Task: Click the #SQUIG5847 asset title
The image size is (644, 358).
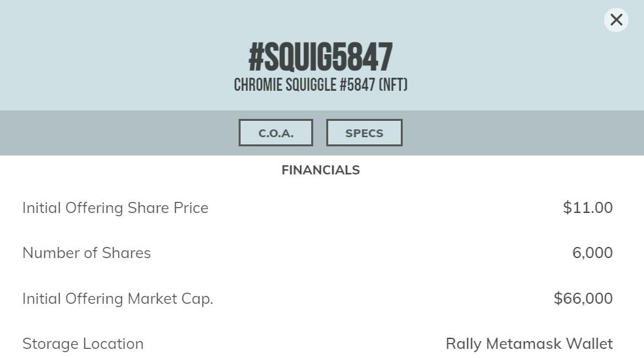Action: 320,57
